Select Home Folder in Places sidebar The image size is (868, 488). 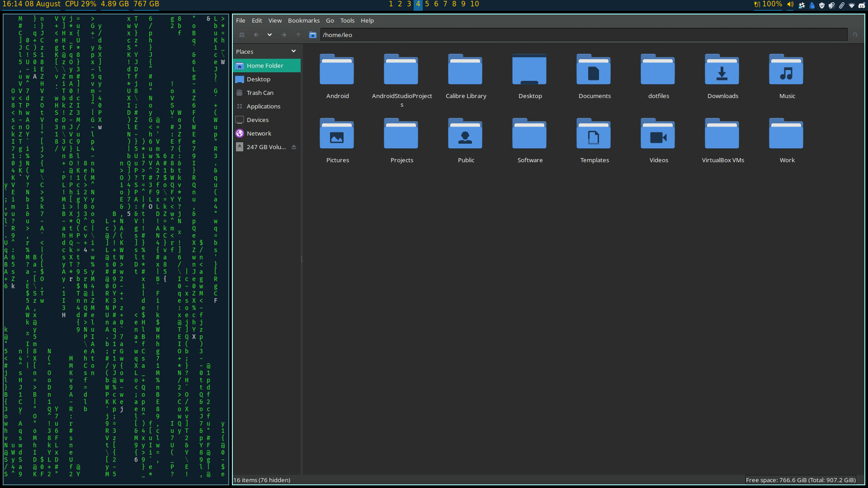tap(267, 66)
